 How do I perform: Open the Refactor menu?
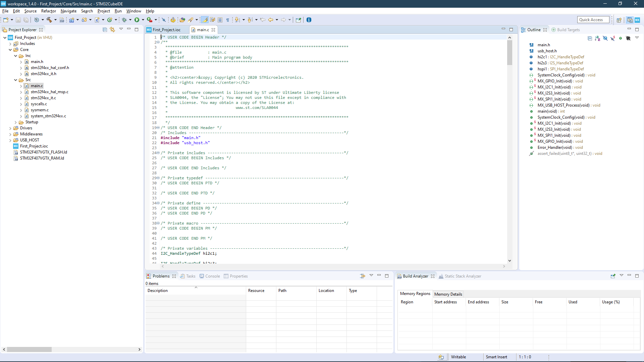48,11
